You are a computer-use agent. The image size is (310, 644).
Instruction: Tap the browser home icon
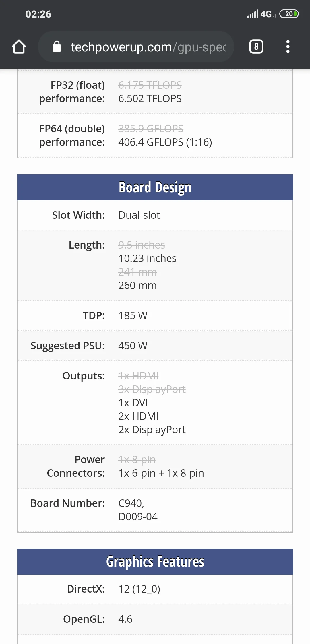pos(19,47)
